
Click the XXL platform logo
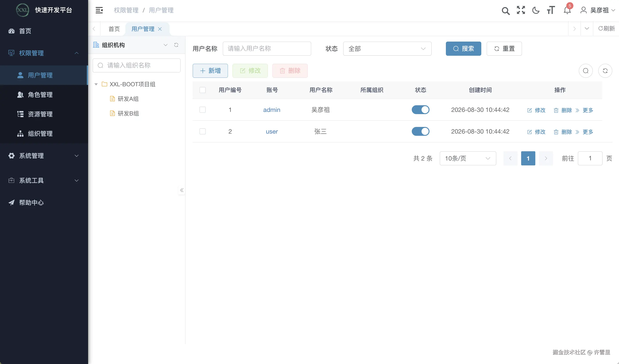tap(22, 10)
